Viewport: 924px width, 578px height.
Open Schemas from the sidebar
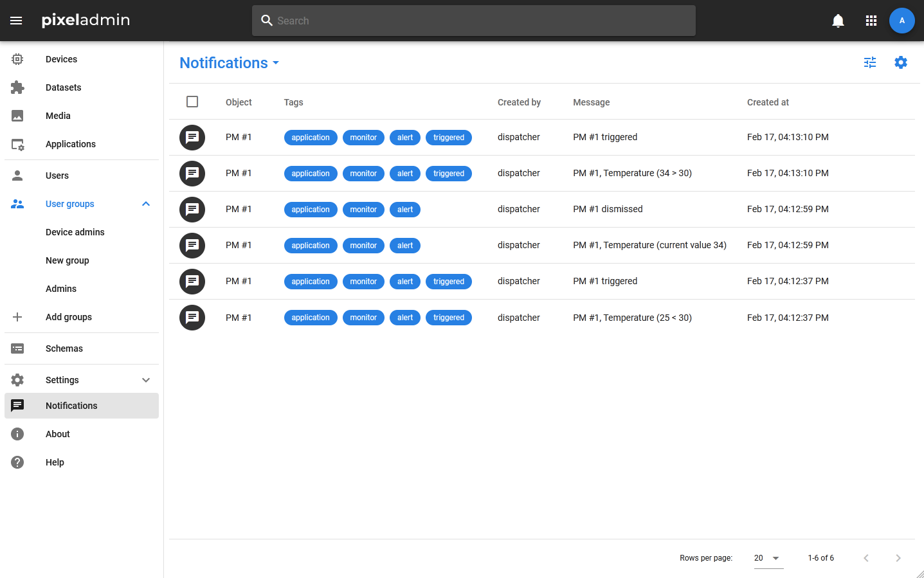pos(64,348)
